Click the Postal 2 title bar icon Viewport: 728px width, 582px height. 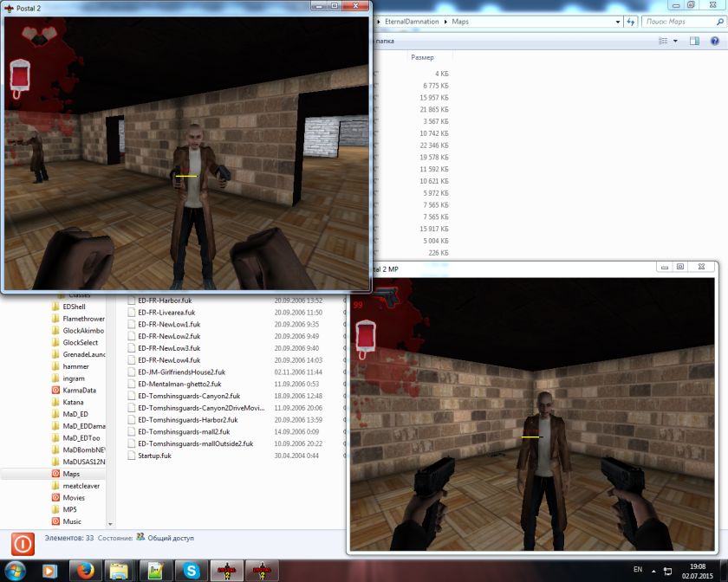click(9, 9)
